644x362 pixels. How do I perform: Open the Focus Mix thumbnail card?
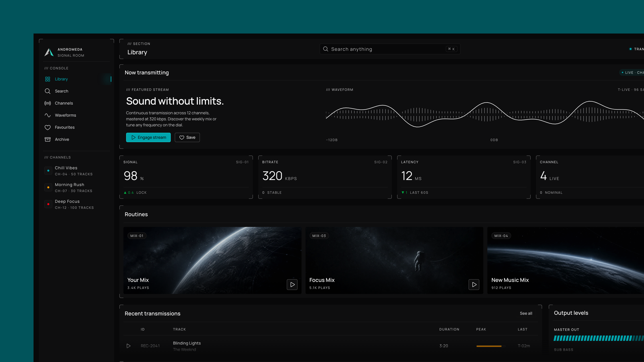pos(394,260)
